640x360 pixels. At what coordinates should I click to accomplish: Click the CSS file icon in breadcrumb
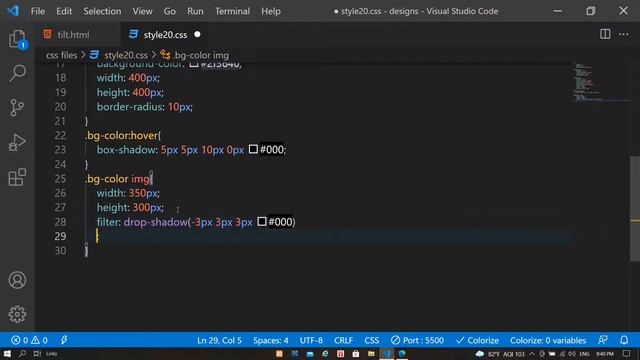click(x=94, y=55)
